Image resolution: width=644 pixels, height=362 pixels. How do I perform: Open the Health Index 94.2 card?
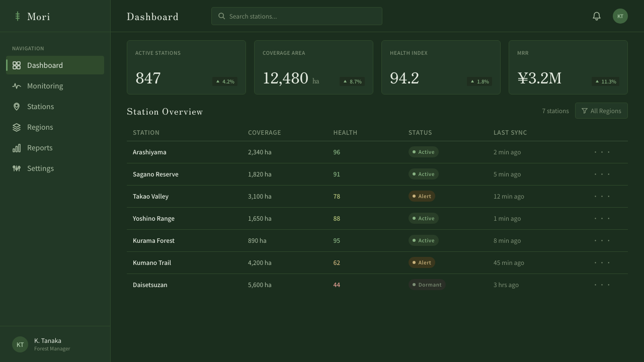[x=441, y=67]
